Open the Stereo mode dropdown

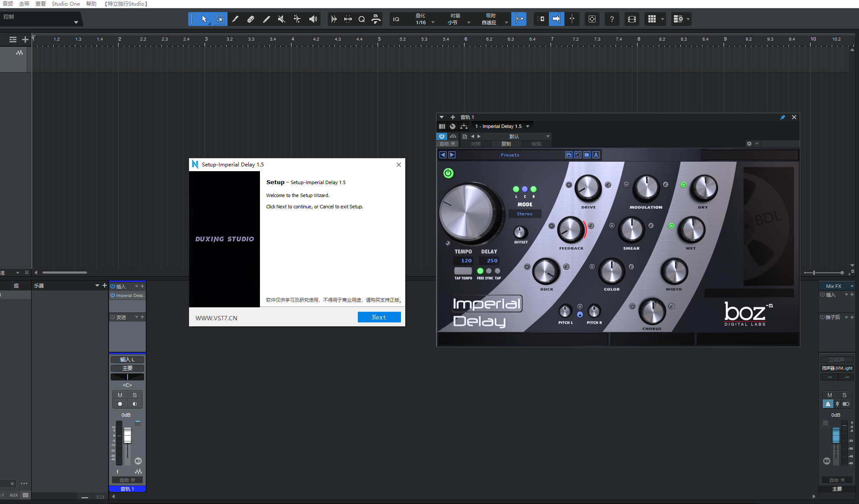(525, 214)
